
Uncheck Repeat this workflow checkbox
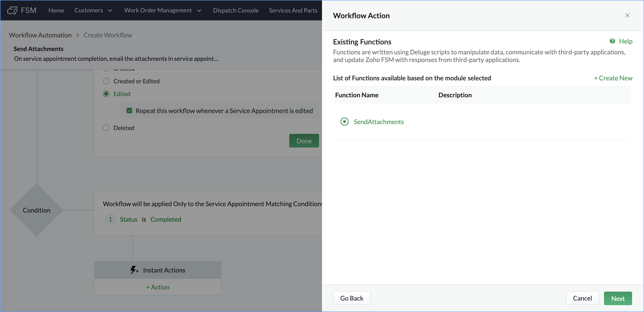(129, 111)
